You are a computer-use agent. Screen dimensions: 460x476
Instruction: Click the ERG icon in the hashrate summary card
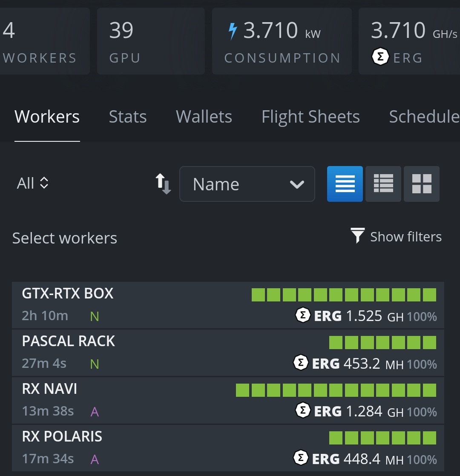(x=380, y=57)
